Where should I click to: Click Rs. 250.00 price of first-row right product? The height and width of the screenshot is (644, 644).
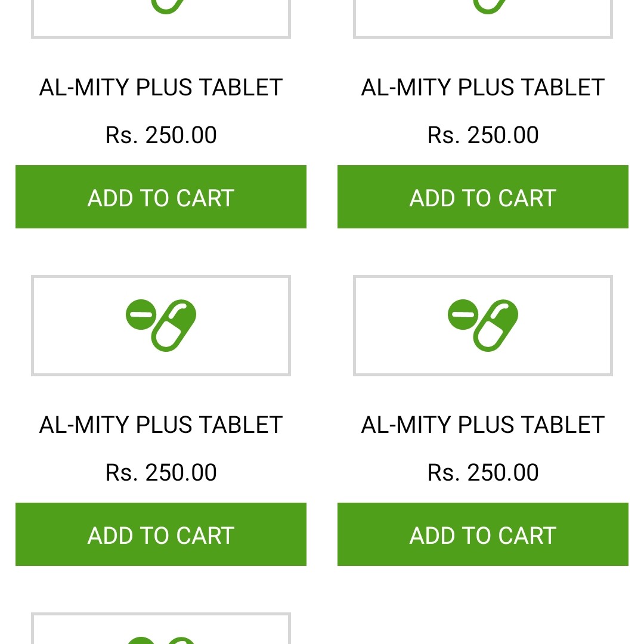(x=483, y=135)
